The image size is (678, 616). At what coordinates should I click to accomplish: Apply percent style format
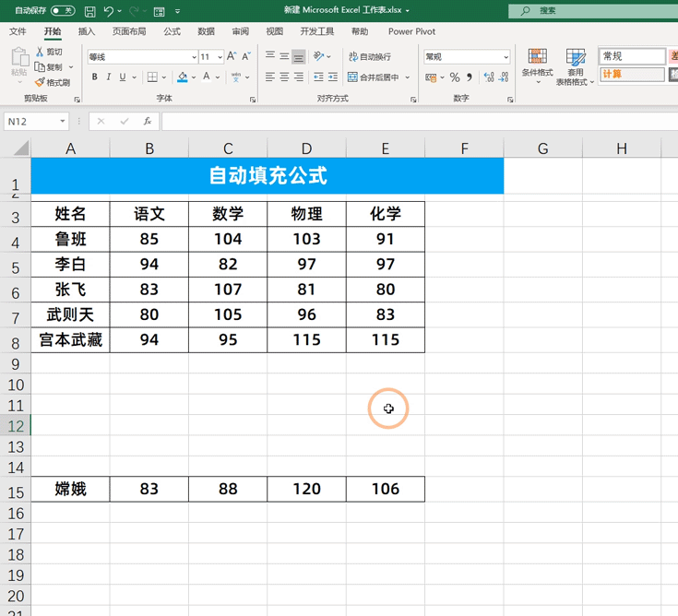point(455,77)
